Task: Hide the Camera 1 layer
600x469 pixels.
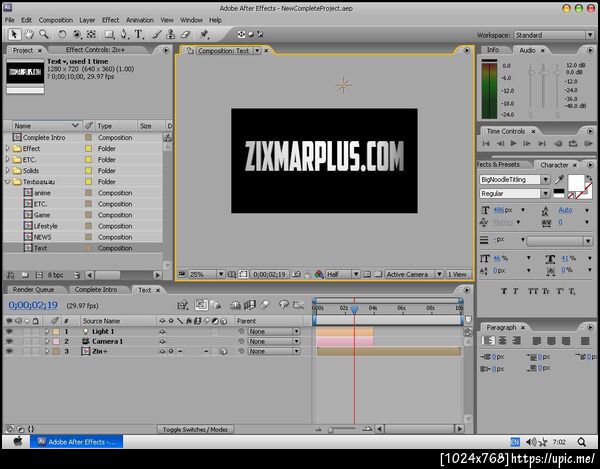Action: (9, 341)
